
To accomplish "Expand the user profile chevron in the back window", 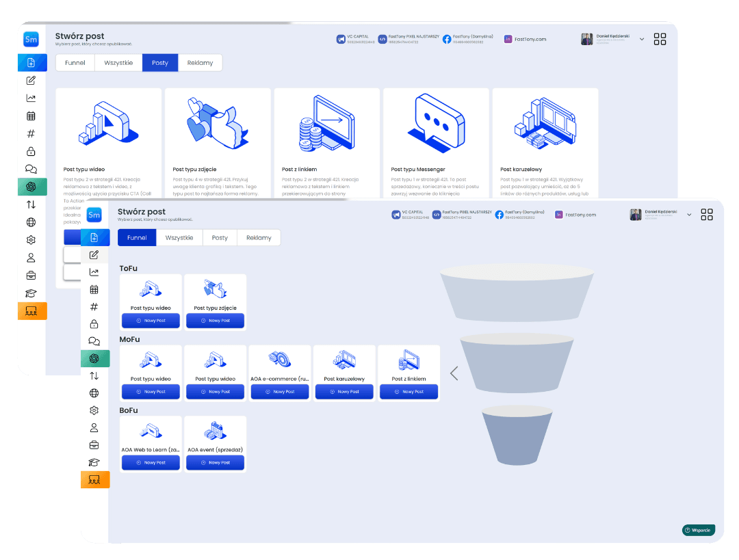I will (642, 40).
